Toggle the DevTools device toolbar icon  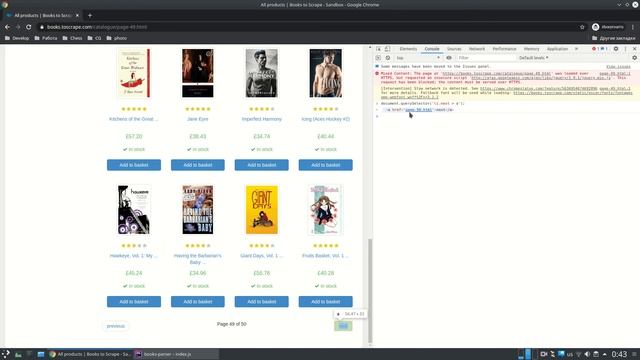point(387,49)
